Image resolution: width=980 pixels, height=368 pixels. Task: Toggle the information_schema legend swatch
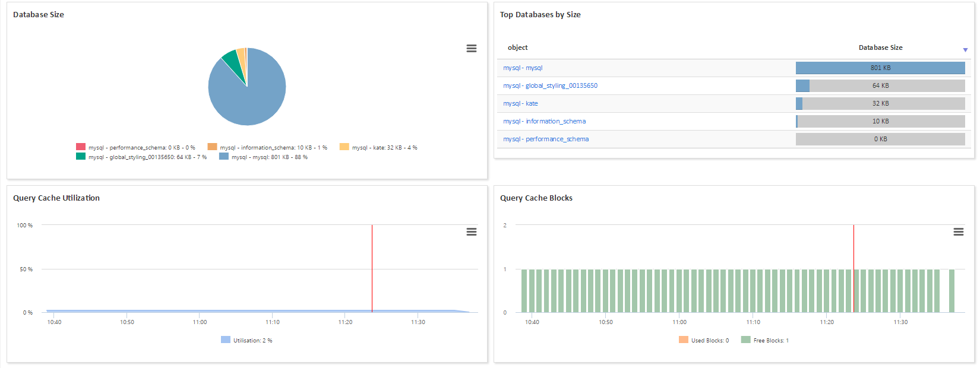coord(212,147)
